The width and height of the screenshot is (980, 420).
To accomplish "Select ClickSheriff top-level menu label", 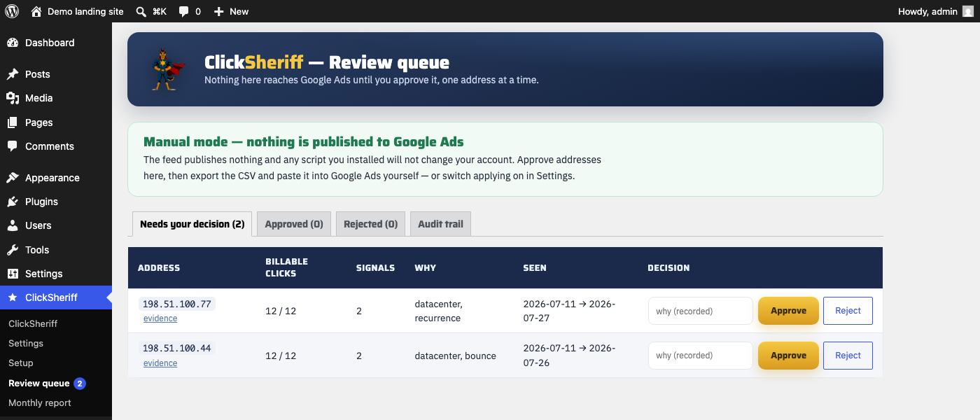I will [51, 297].
